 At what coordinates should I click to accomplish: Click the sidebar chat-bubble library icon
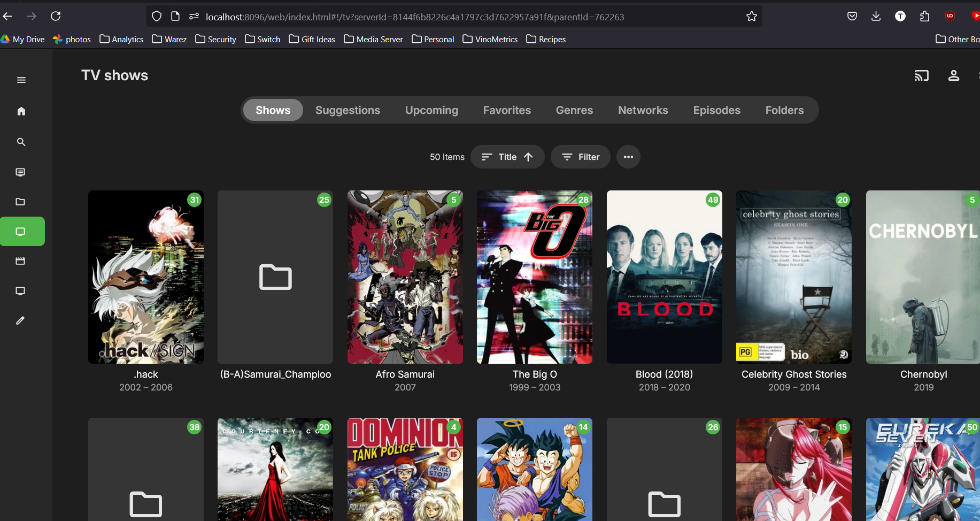coord(21,172)
